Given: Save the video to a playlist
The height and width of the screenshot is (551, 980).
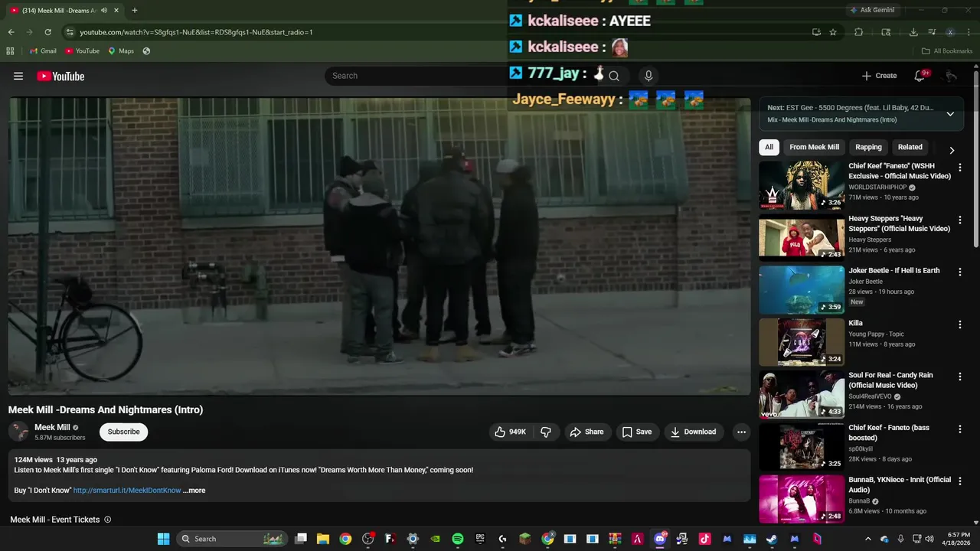Looking at the screenshot, I should 637,432.
